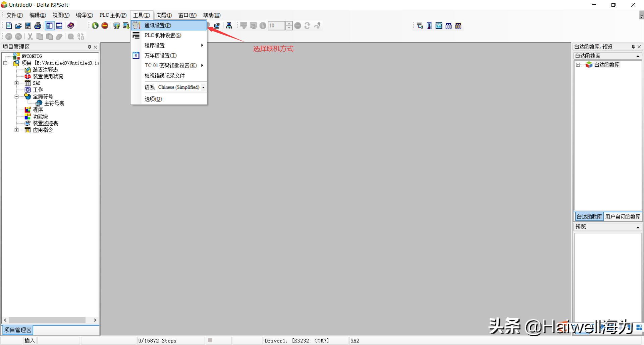Expand the 应用指令 tree node

[16, 130]
